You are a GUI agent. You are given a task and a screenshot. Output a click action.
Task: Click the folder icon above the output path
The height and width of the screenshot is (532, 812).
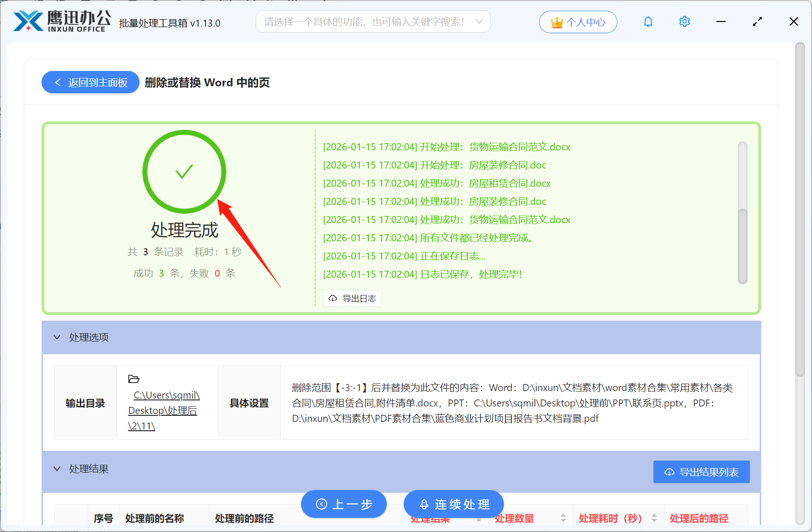[x=133, y=379]
